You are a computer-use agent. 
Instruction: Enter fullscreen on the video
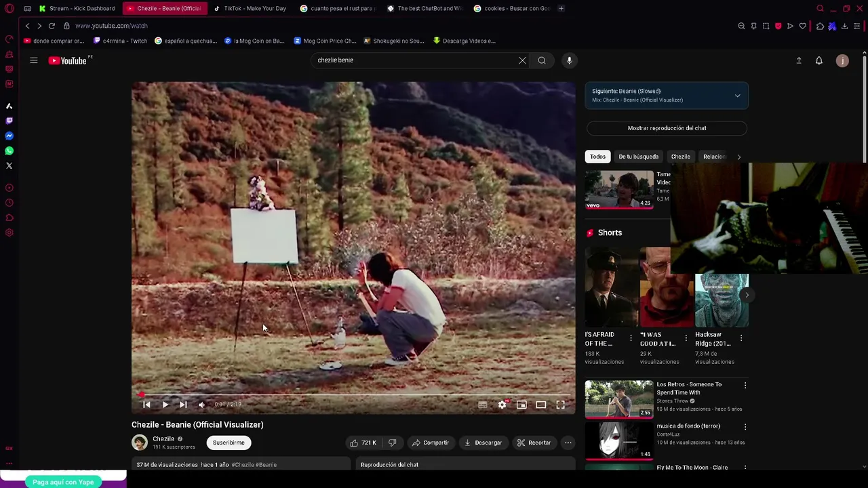click(x=561, y=405)
